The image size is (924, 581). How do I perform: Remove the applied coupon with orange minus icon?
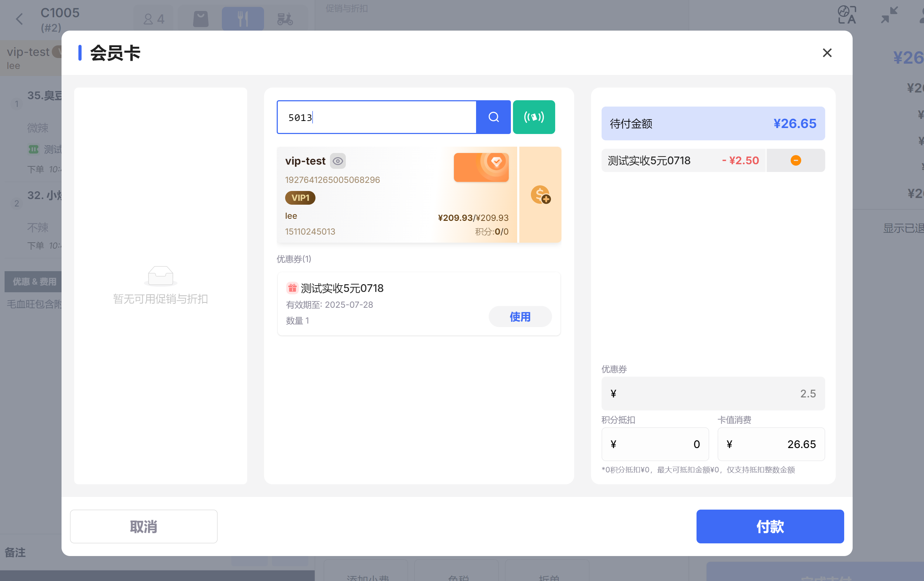795,160
